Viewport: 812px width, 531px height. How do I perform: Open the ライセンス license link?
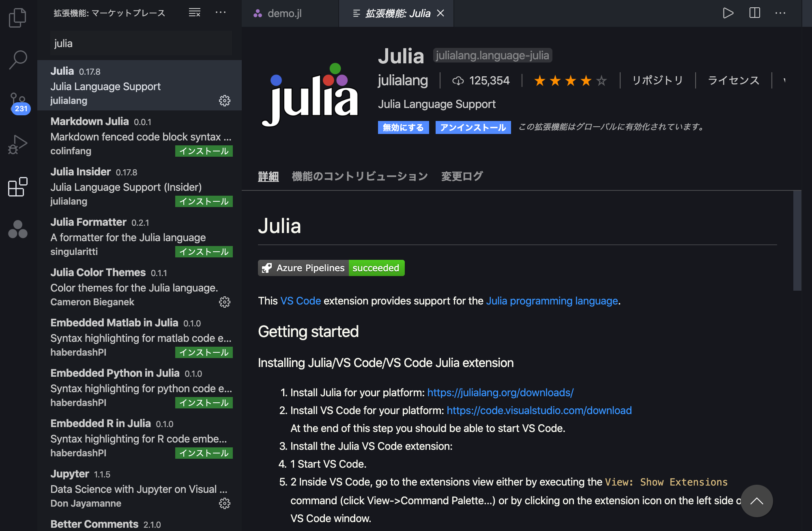click(733, 80)
